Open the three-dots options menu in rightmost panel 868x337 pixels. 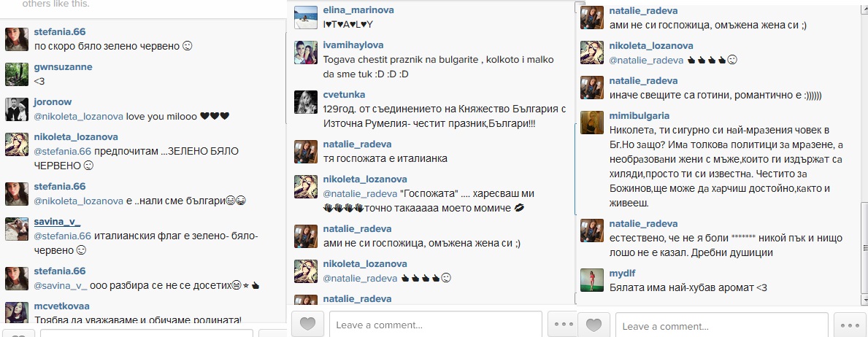(850, 325)
